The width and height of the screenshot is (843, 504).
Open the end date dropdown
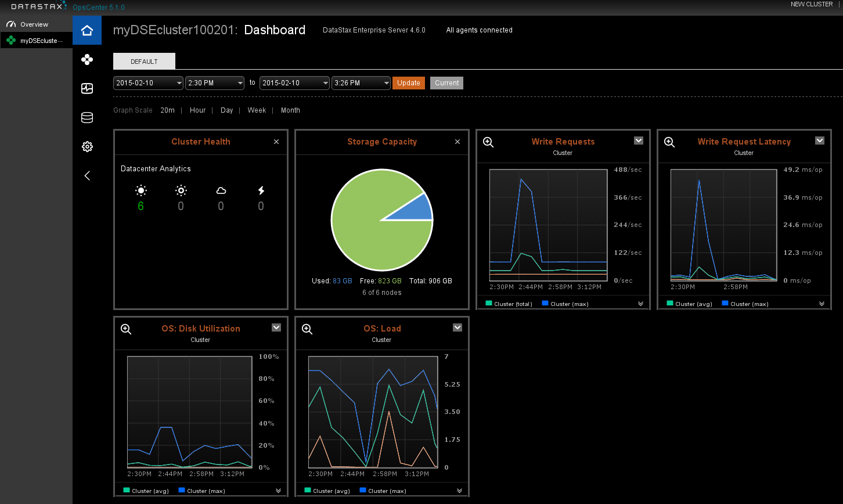point(294,83)
